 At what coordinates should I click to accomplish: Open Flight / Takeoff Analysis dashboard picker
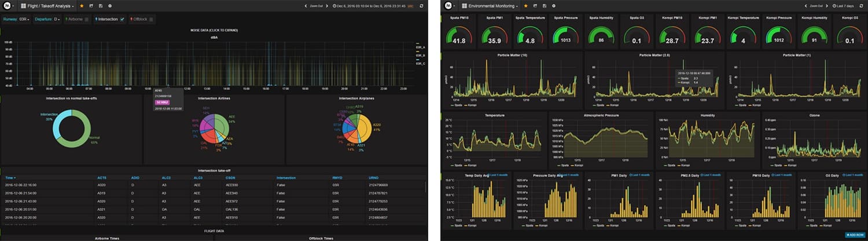click(47, 6)
